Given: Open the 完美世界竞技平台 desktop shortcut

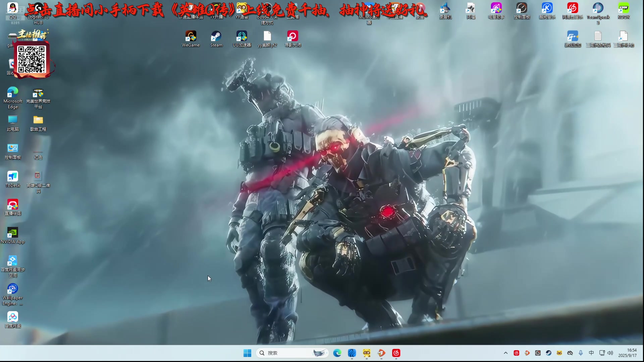Looking at the screenshot, I should [x=38, y=98].
